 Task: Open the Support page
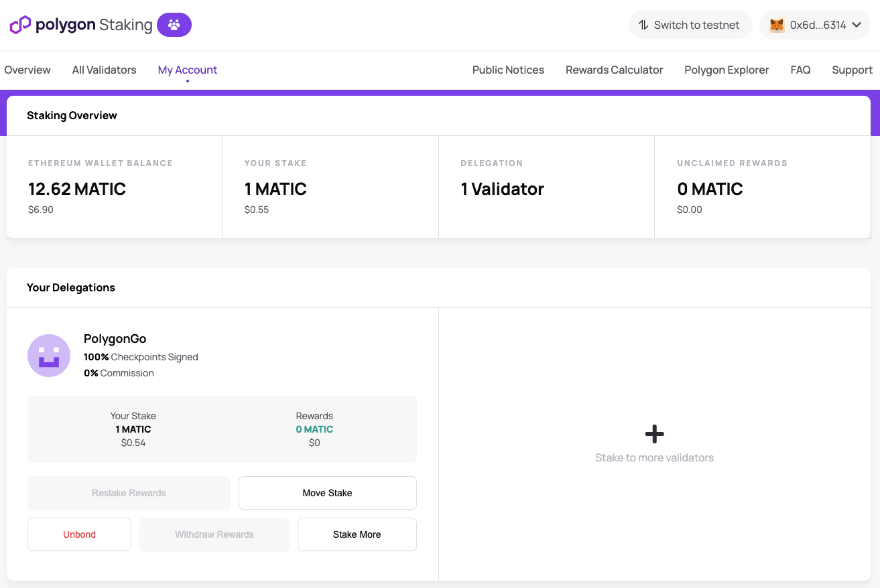(x=852, y=70)
